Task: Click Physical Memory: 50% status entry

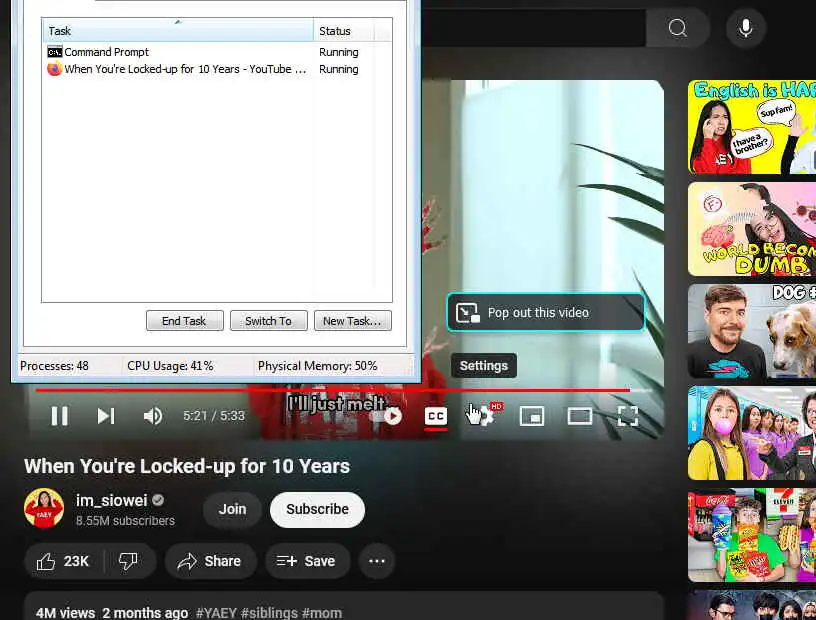Action: pyautogui.click(x=317, y=366)
